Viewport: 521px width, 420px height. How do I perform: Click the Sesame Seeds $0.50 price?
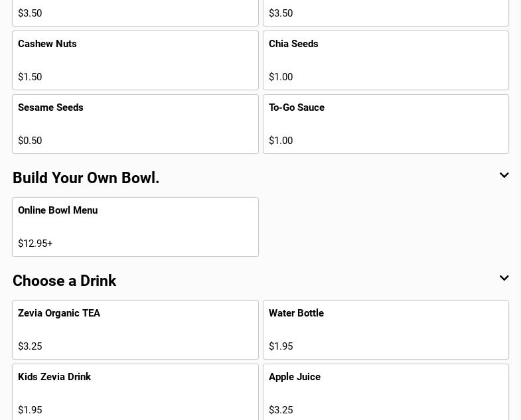(x=30, y=141)
